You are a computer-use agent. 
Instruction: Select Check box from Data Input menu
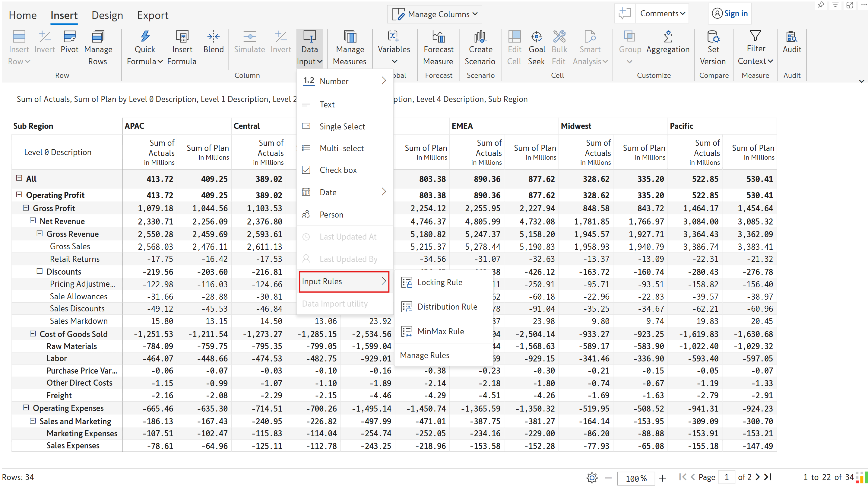click(x=338, y=170)
